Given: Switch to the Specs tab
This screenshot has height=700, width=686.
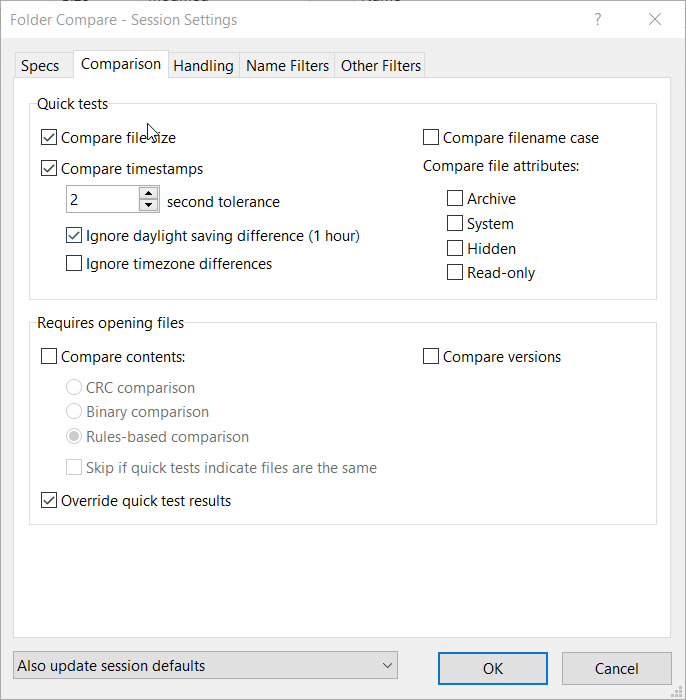Looking at the screenshot, I should tap(41, 66).
